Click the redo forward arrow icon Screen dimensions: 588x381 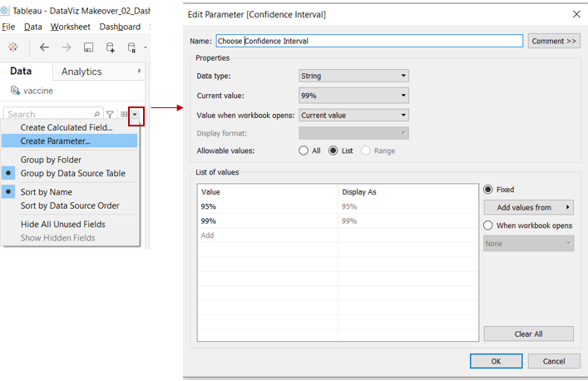click(67, 47)
